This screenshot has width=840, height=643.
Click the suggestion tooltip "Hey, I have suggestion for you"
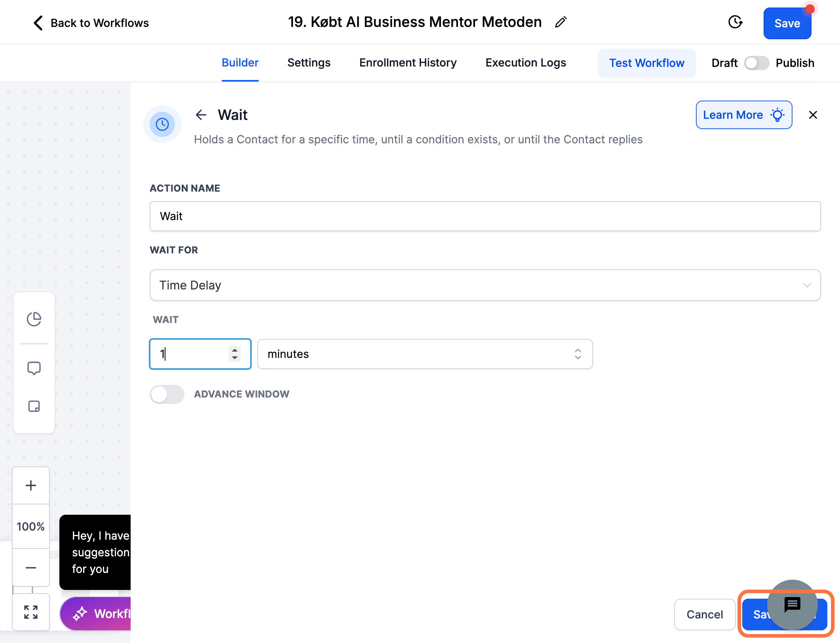pyautogui.click(x=95, y=552)
